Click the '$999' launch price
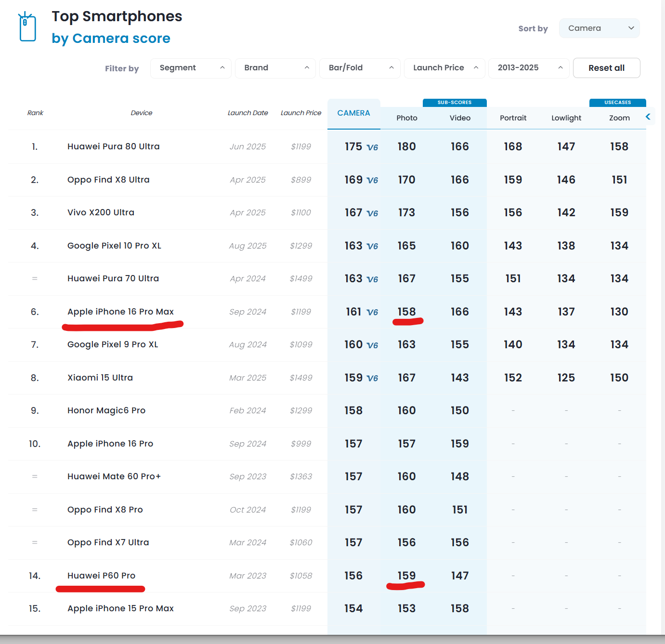This screenshot has width=665, height=644. [301, 444]
